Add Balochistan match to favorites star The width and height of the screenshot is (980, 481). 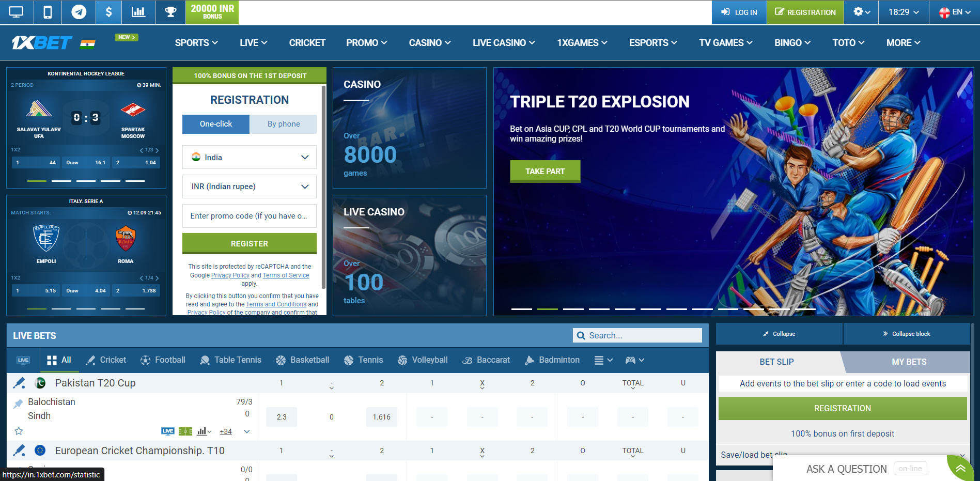click(x=19, y=431)
